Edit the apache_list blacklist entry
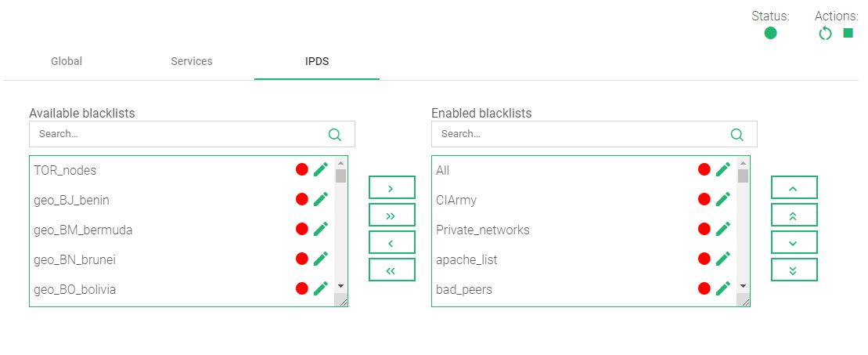The image size is (868, 355). pos(723,259)
